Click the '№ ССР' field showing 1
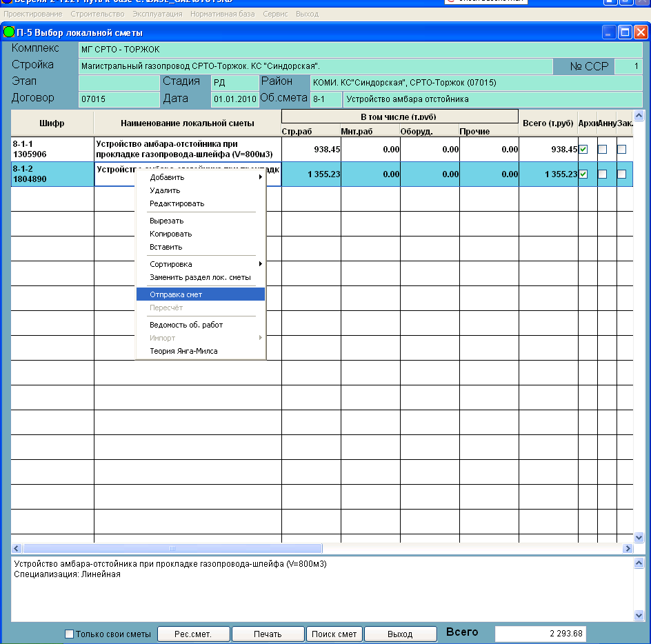Screen dimensions: 651x644 point(628,66)
